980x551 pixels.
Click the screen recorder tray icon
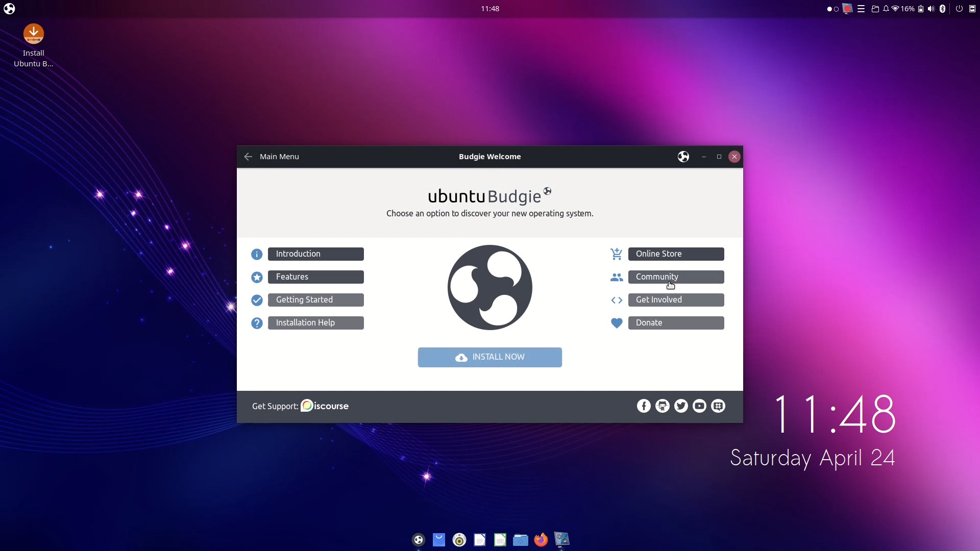point(847,9)
